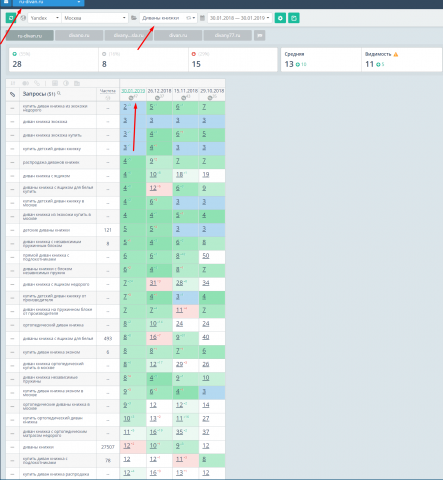Image resolution: width=443 pixels, height=480 pixels.
Task: Click the 15.11.2018 date column header
Action: [186, 91]
